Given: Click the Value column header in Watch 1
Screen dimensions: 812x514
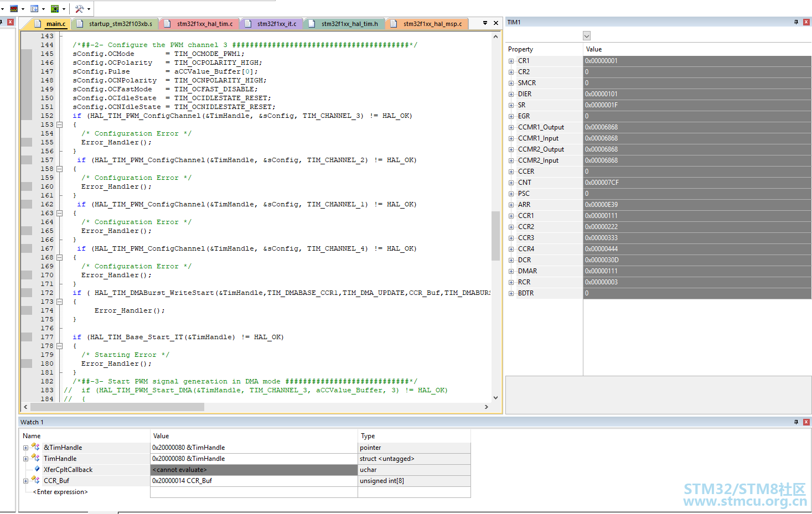Looking at the screenshot, I should coord(254,436).
